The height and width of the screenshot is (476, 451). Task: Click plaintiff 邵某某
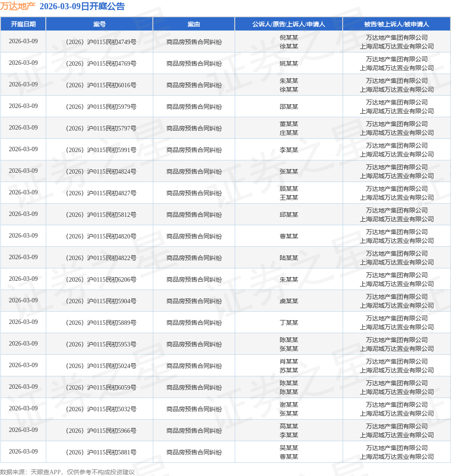click(289, 107)
